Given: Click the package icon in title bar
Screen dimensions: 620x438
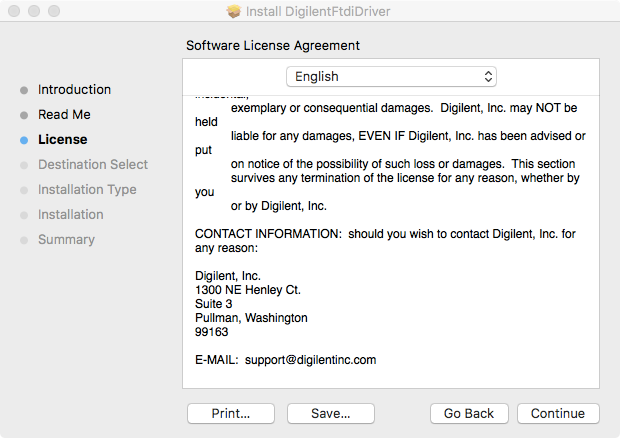Looking at the screenshot, I should click(x=234, y=11).
